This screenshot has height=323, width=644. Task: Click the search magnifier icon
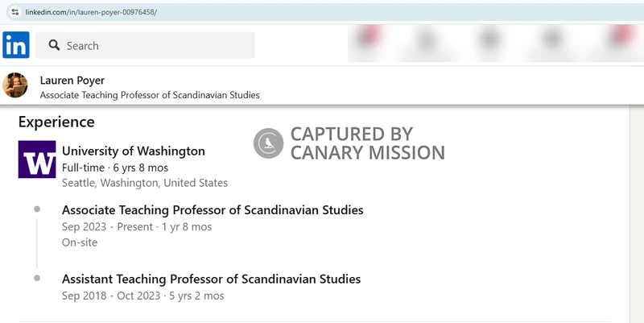point(55,46)
